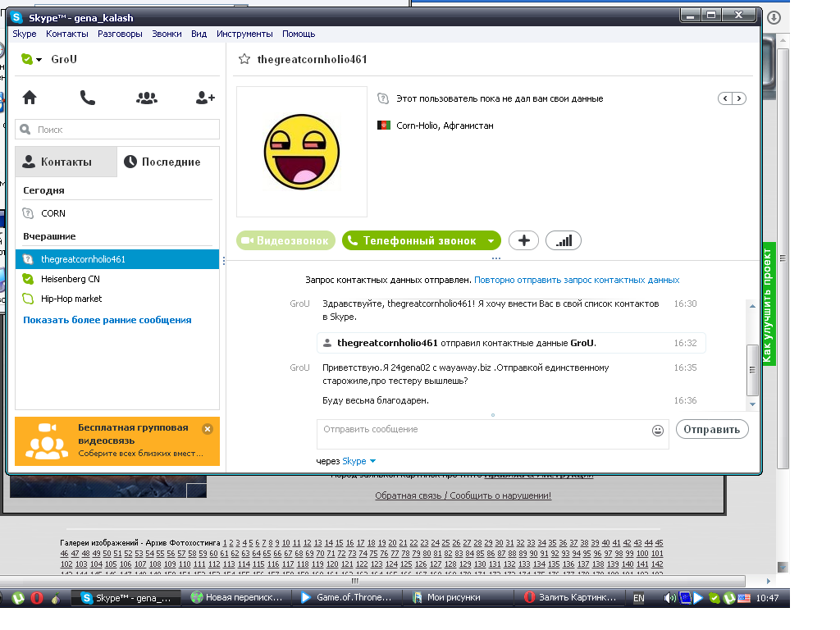Open the Помощь menu

[299, 34]
